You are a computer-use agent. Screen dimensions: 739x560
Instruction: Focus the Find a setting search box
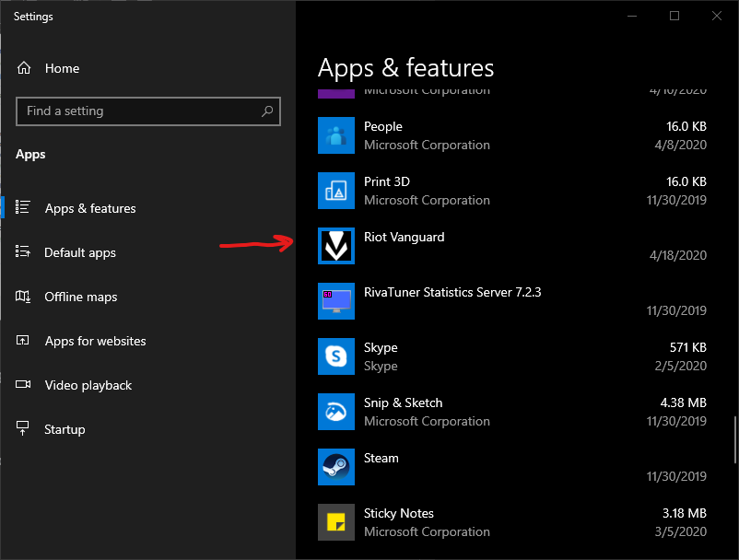coord(148,111)
